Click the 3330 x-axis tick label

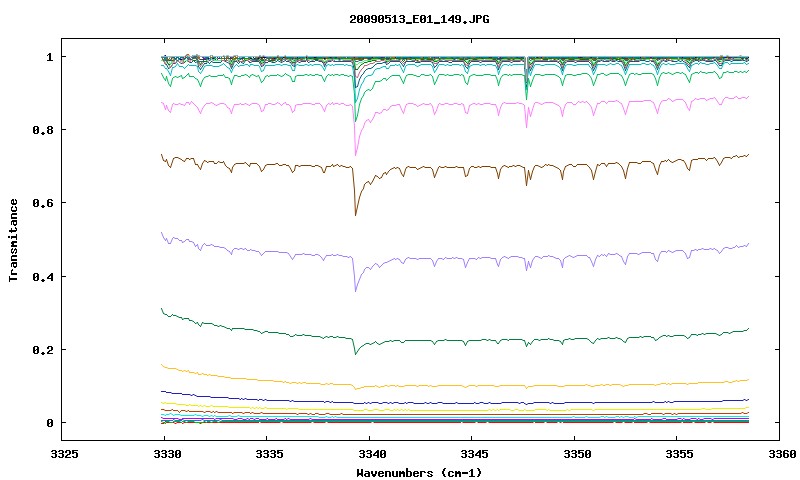(167, 454)
